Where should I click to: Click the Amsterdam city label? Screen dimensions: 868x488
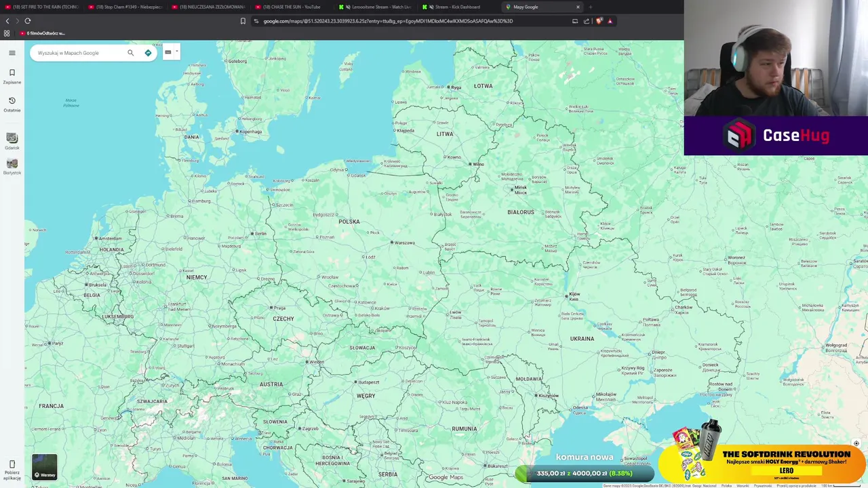[110, 239]
